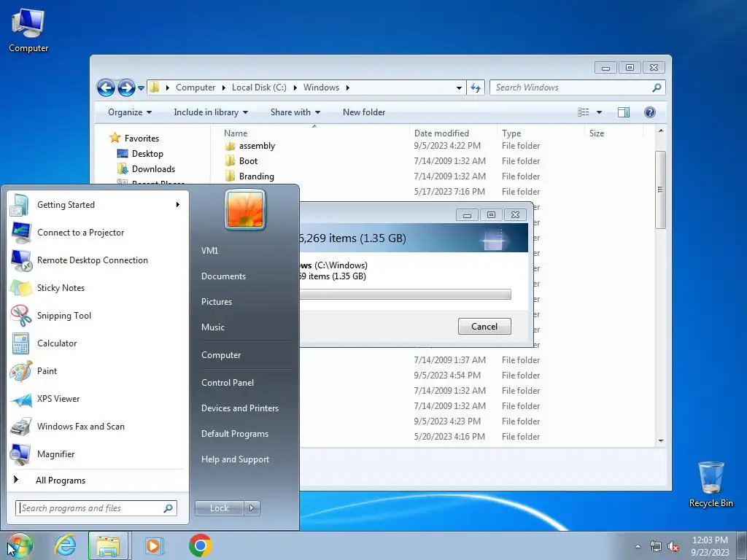
Task: Open Help and Support
Action: click(x=235, y=459)
